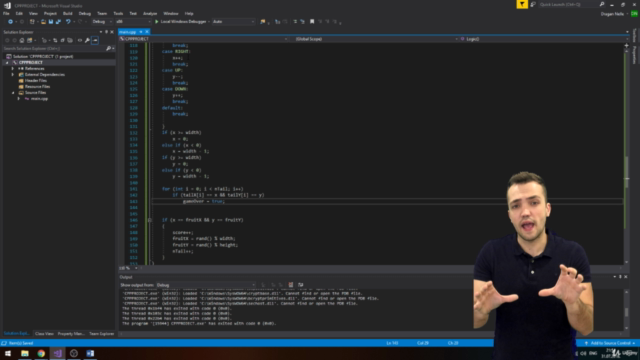The image size is (640, 360).
Task: Open the View menu
Action: (x=33, y=13)
